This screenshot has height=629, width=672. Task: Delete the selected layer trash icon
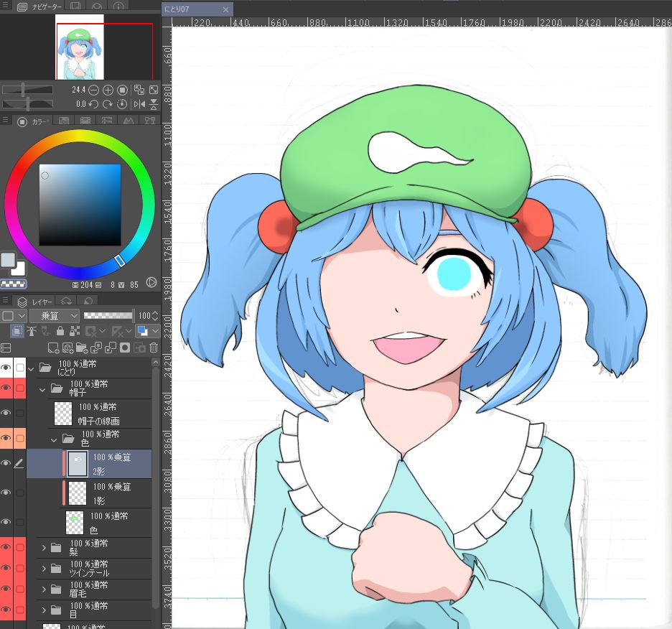[154, 348]
